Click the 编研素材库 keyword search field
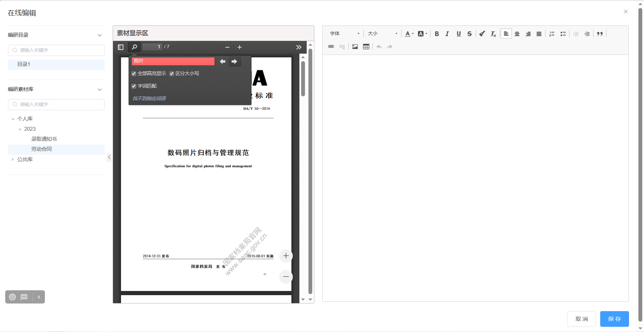 tap(56, 105)
